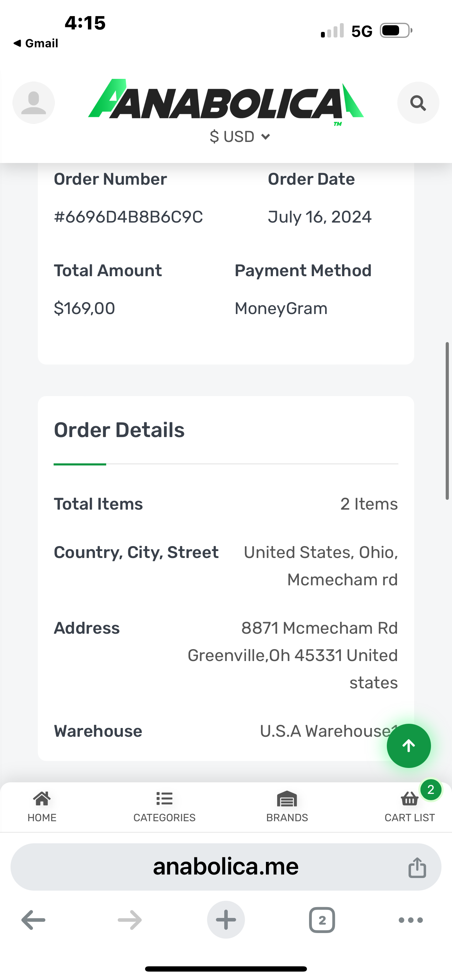Tap the order number #6696D4B8B6C9C
452x980 pixels.
[x=128, y=217]
